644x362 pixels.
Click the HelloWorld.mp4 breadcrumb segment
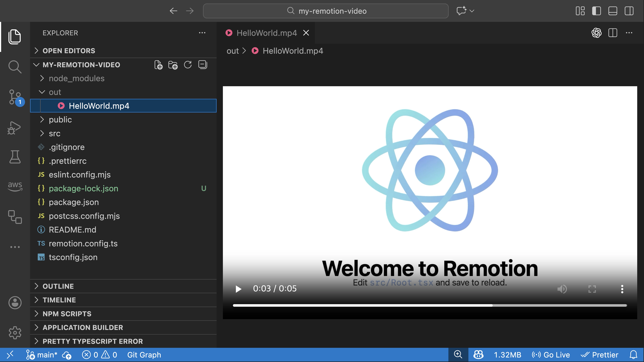(x=288, y=51)
